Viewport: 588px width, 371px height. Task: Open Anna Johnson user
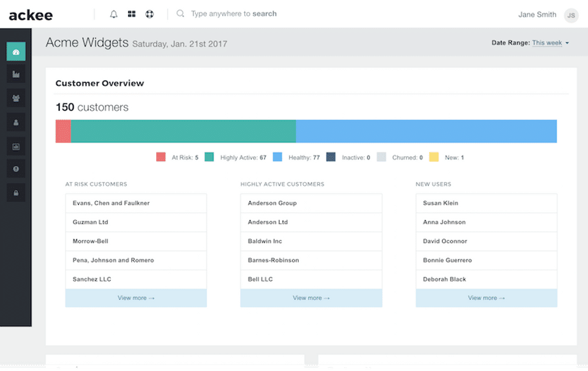pyautogui.click(x=486, y=223)
